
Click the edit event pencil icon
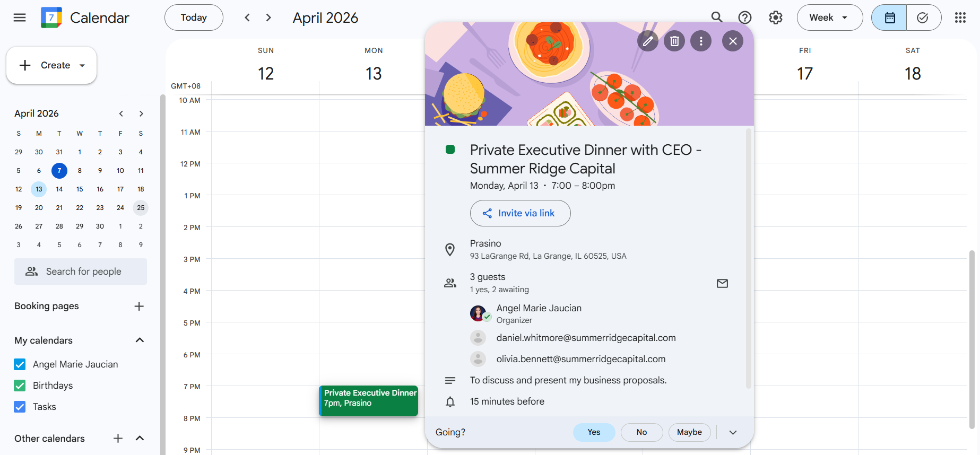click(x=648, y=41)
